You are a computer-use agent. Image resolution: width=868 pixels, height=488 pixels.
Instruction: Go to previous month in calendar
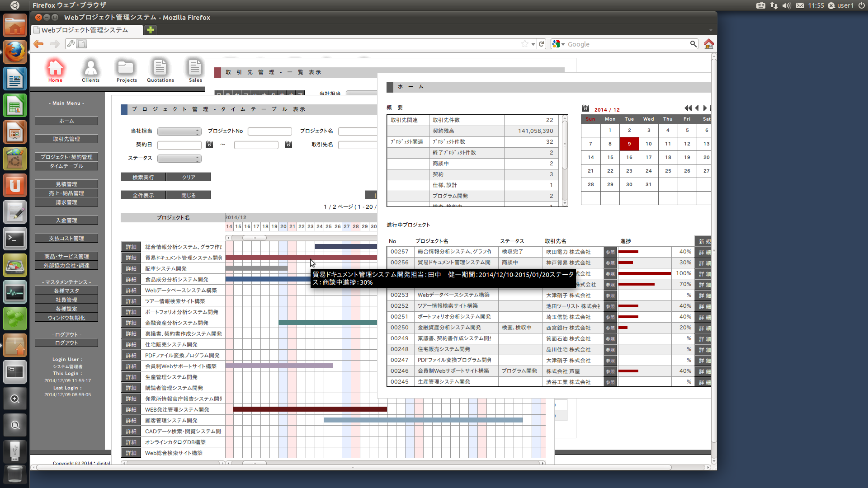697,108
